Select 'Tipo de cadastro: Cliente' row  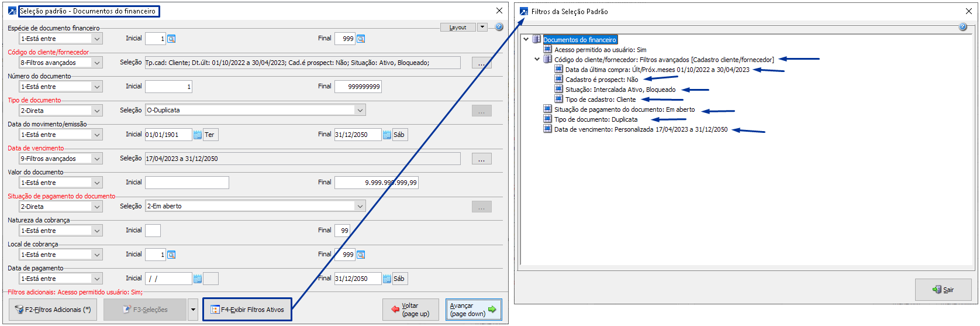[601, 99]
